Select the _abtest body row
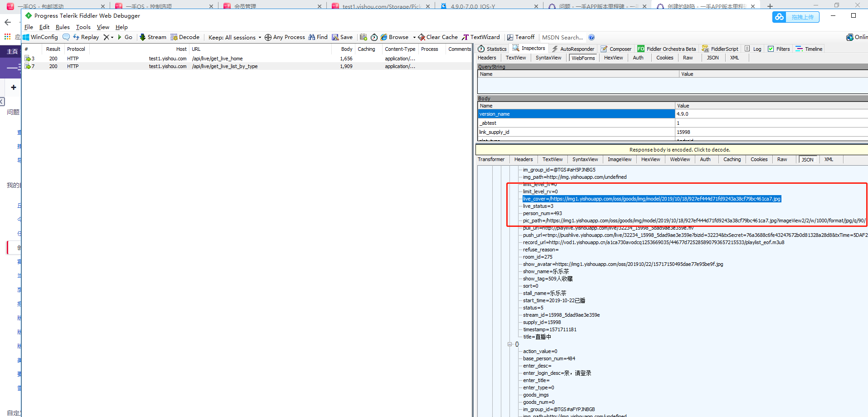868x417 pixels. pos(673,123)
